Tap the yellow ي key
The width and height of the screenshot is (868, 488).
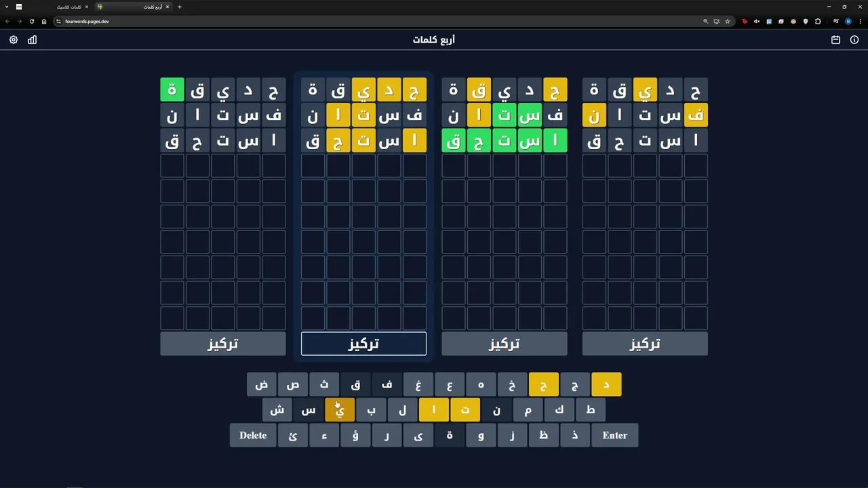(340, 410)
